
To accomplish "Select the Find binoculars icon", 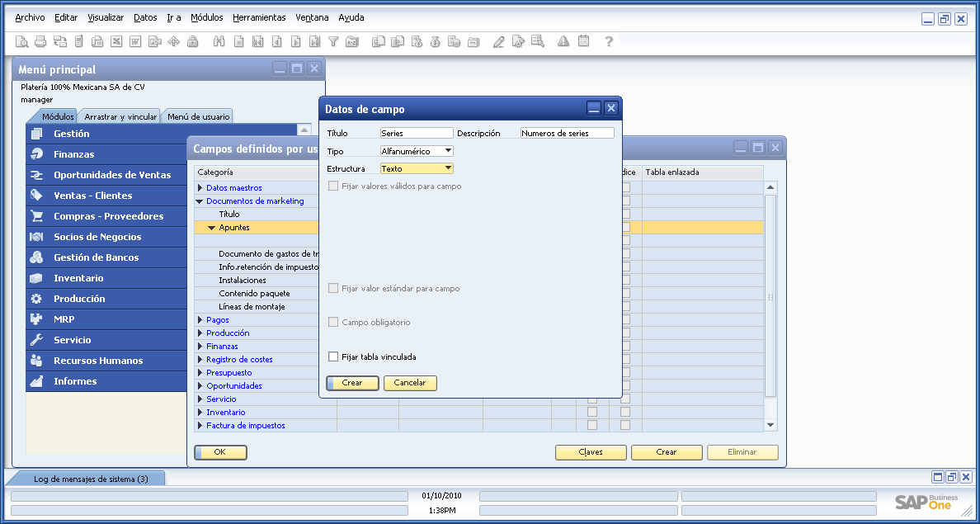I will [x=219, y=40].
